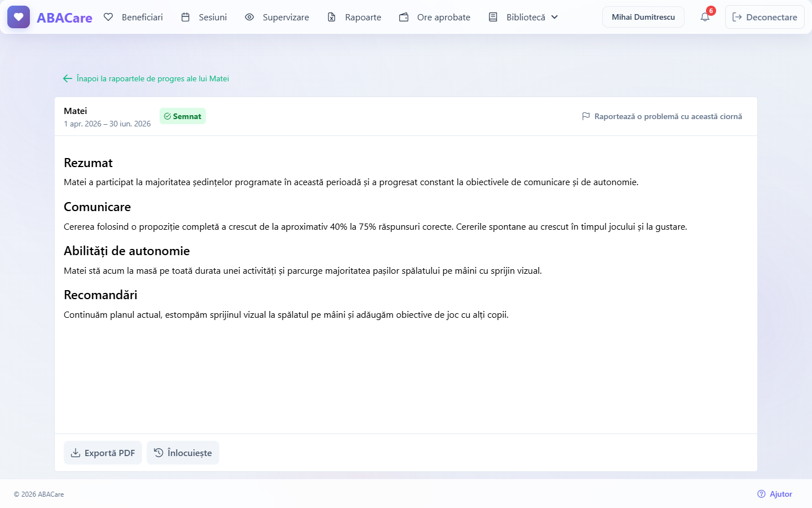The width and height of the screenshot is (812, 508).
Task: Click the © 2026 ABACare footer text
Action: (x=39, y=494)
